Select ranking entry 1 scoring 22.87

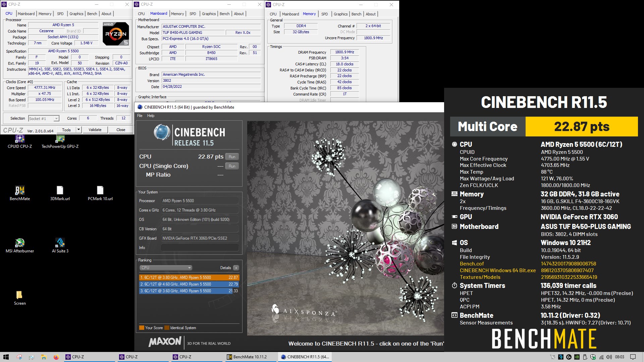point(189,278)
